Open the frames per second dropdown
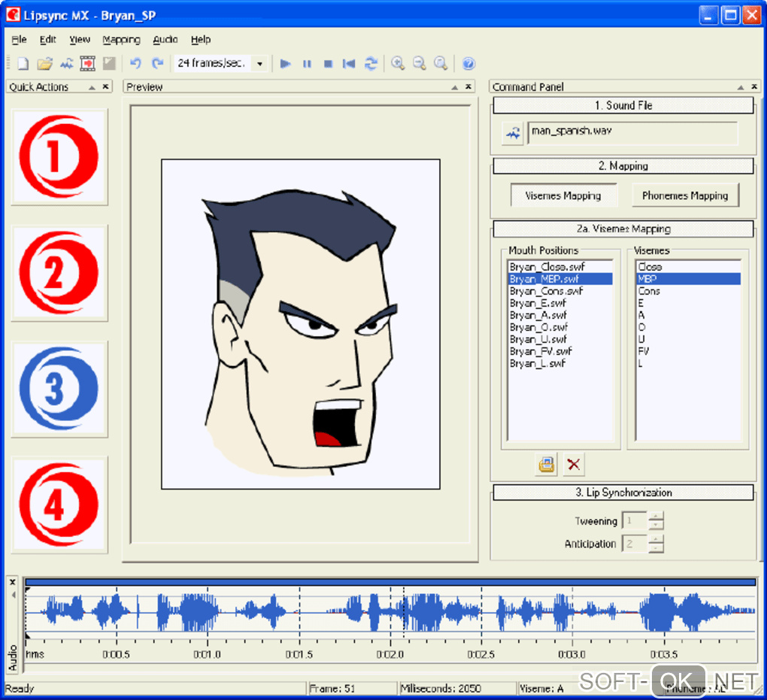The width and height of the screenshot is (767, 700). pyautogui.click(x=260, y=64)
